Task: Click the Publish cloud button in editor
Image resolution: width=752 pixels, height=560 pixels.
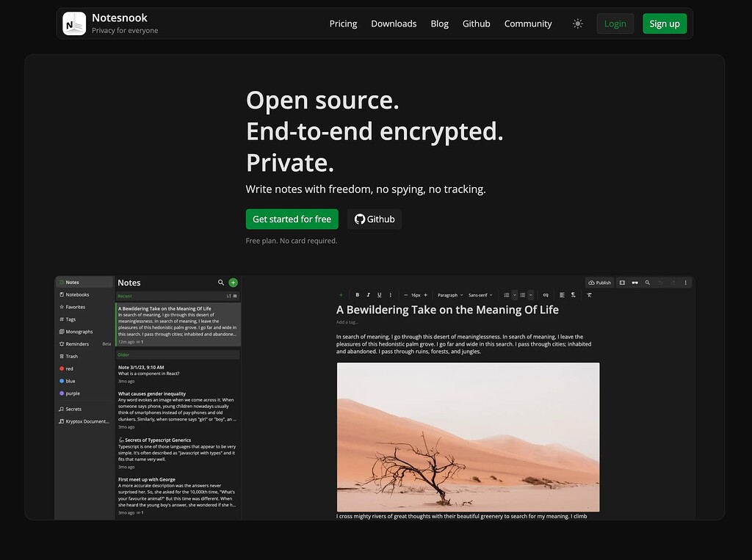Action: 599,283
